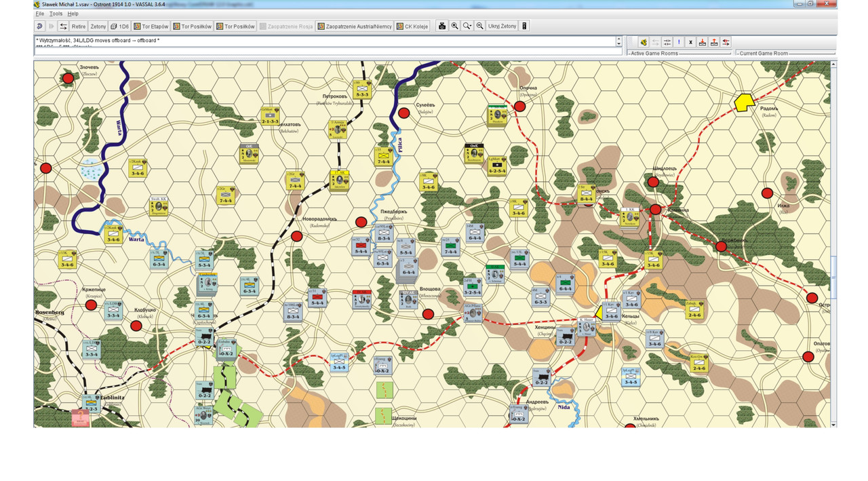Click the red circle marker at Сулеёвъ

click(403, 113)
